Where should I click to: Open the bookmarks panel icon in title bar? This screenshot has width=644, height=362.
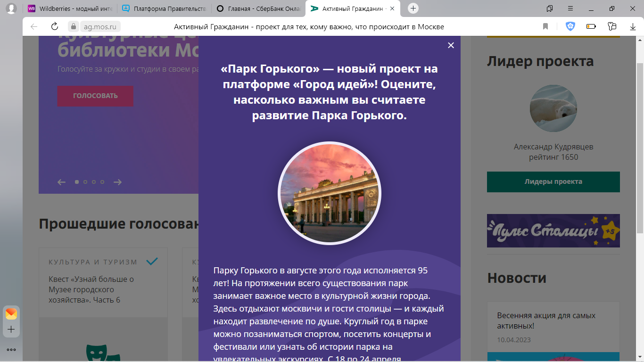pyautogui.click(x=550, y=8)
